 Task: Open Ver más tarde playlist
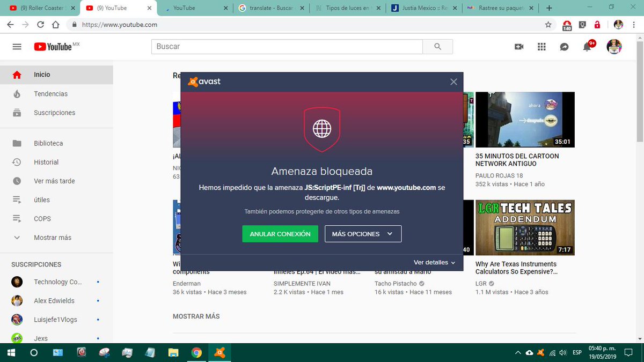click(x=56, y=181)
